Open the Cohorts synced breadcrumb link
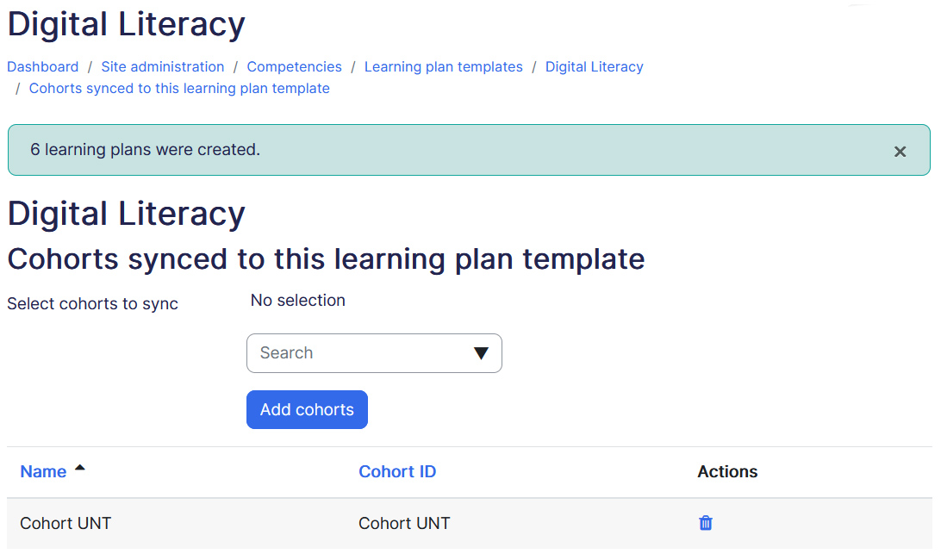941x560 pixels. point(179,89)
